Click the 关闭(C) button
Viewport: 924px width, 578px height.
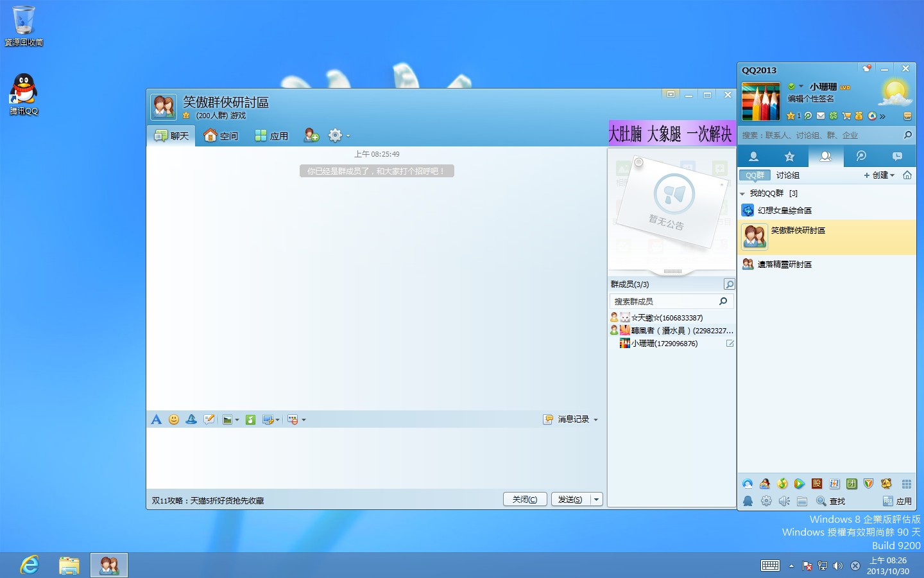(x=525, y=499)
